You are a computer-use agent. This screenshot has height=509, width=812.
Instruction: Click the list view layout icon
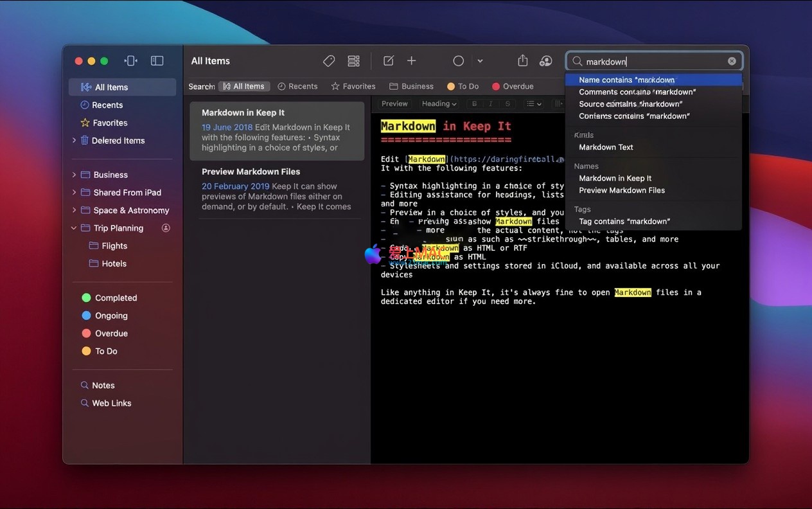[x=353, y=61]
